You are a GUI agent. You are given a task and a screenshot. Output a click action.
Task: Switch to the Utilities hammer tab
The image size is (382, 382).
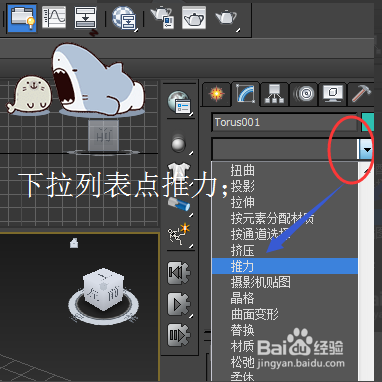(x=361, y=94)
